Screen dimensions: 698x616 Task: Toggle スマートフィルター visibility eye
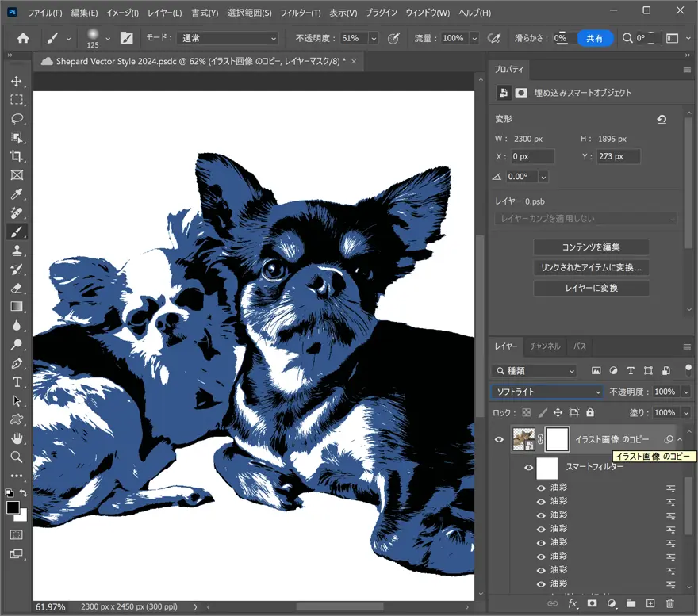coord(529,468)
